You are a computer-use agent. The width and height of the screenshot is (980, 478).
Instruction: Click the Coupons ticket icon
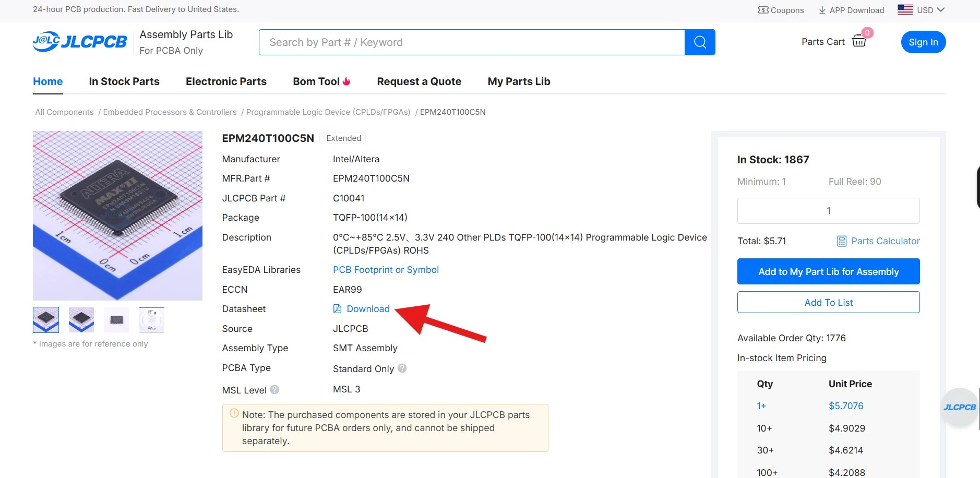pos(763,10)
